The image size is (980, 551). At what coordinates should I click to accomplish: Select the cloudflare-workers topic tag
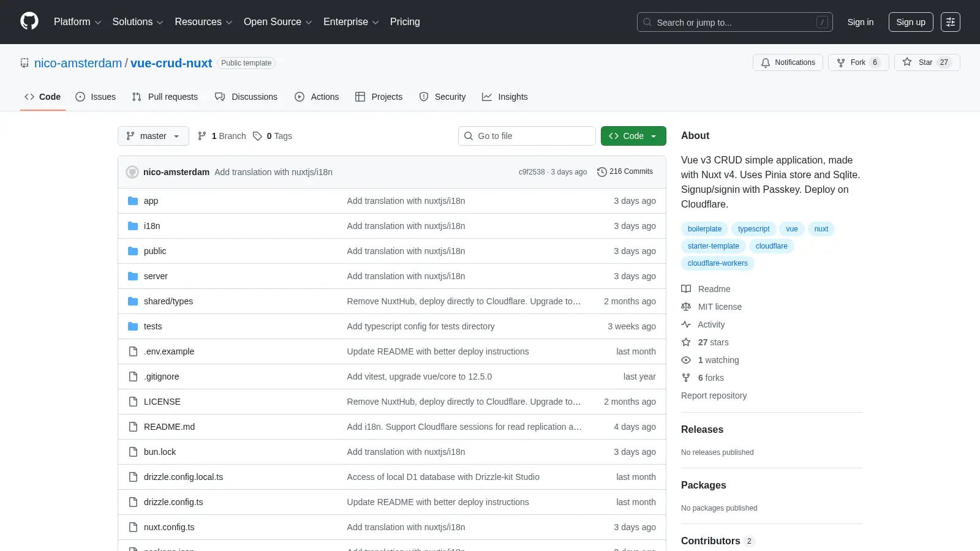click(x=717, y=263)
